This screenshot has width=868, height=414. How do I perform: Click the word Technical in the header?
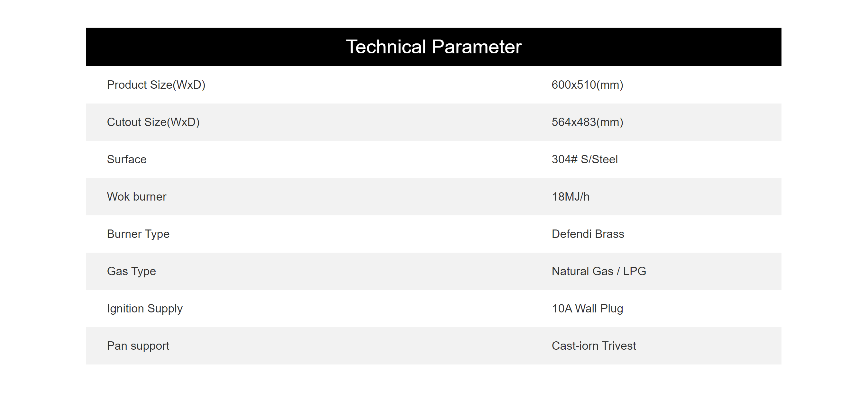coord(386,47)
